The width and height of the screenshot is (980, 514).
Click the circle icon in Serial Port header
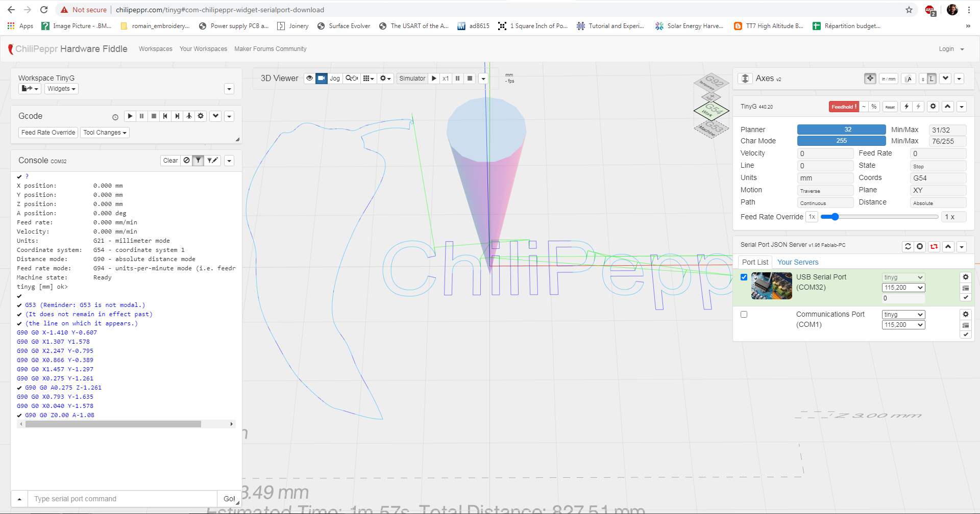(920, 247)
